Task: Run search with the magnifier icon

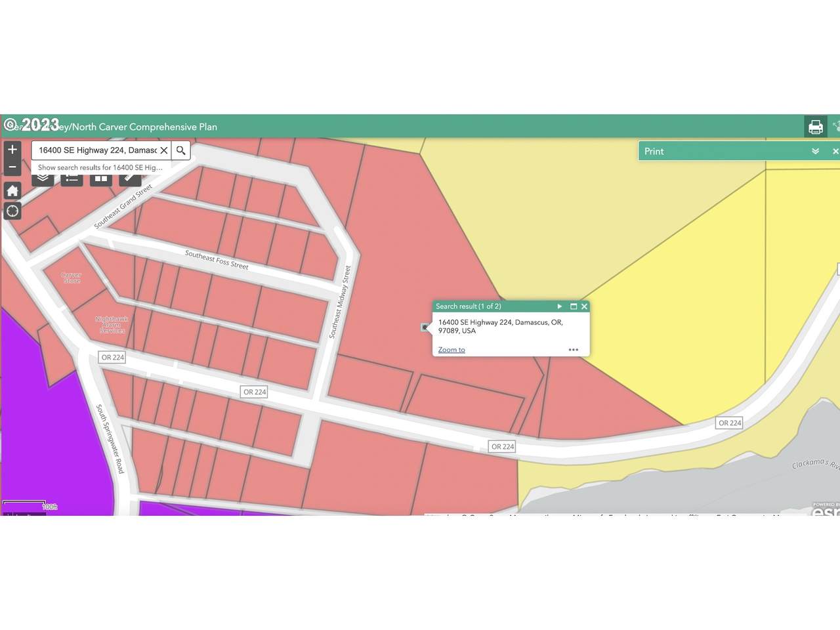Action: click(x=181, y=150)
